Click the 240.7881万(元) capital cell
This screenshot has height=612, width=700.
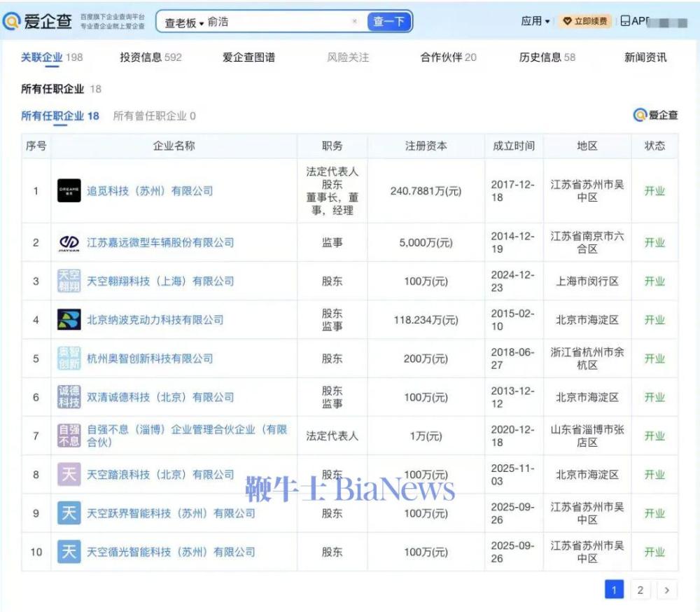426,191
